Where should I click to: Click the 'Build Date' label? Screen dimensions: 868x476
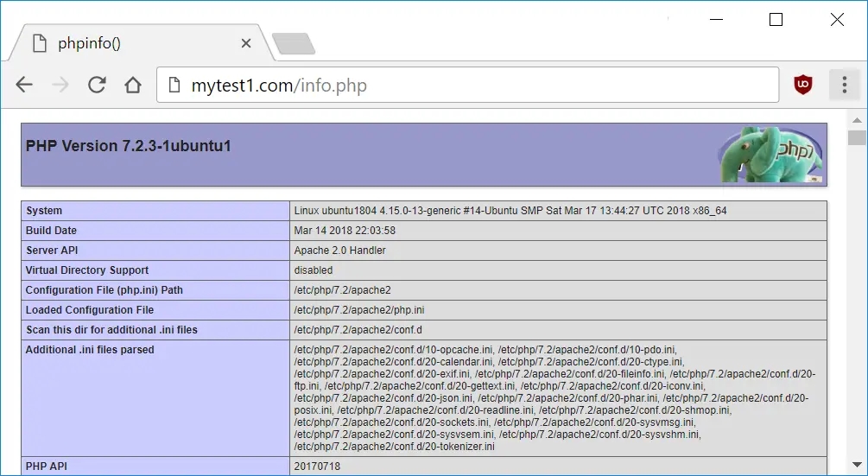(51, 231)
